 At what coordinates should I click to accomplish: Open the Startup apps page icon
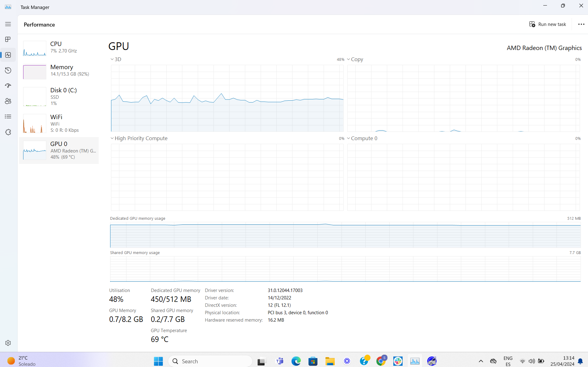coord(8,86)
